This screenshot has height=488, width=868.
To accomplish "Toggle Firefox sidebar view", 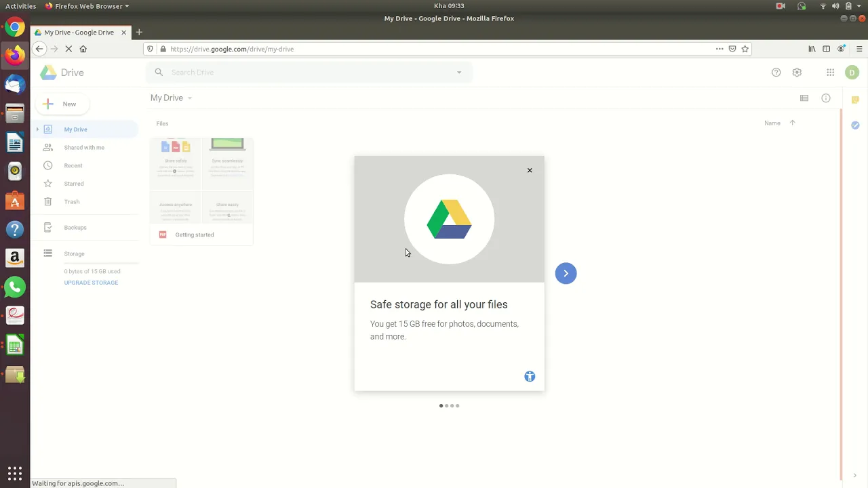I will 826,49.
